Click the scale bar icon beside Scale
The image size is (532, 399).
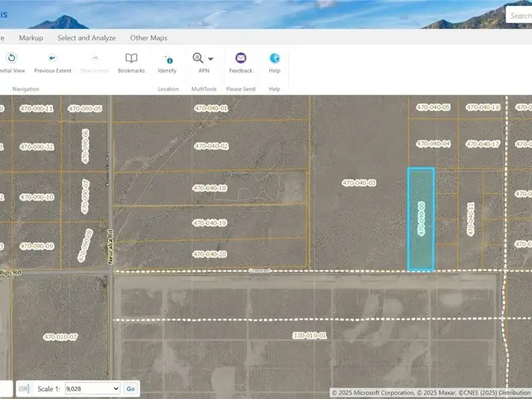[x=24, y=388]
